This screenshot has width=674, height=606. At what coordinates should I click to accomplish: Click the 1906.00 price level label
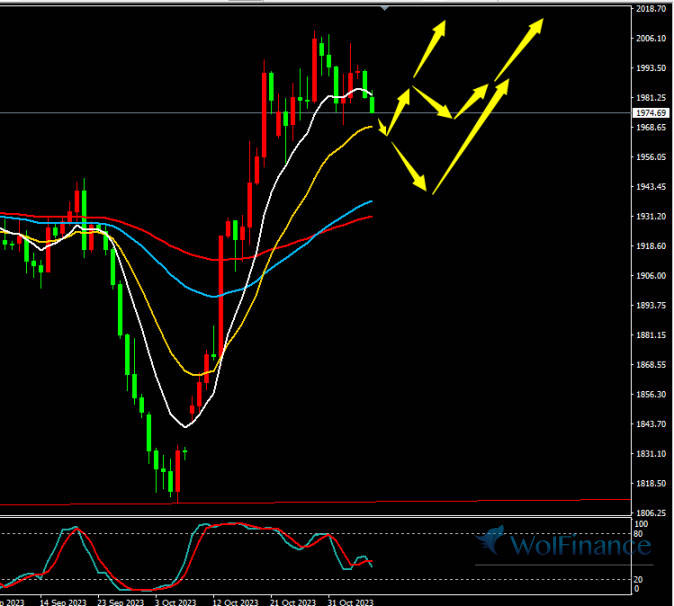(651, 275)
